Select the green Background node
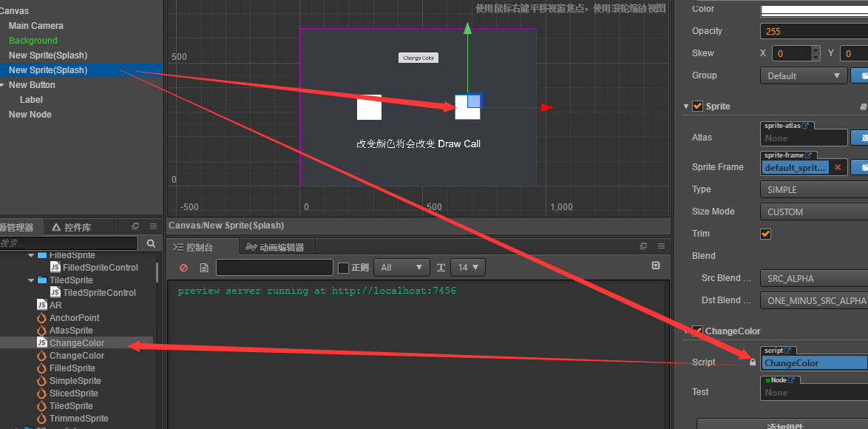Screen dimensions: 868x429 tap(33, 41)
